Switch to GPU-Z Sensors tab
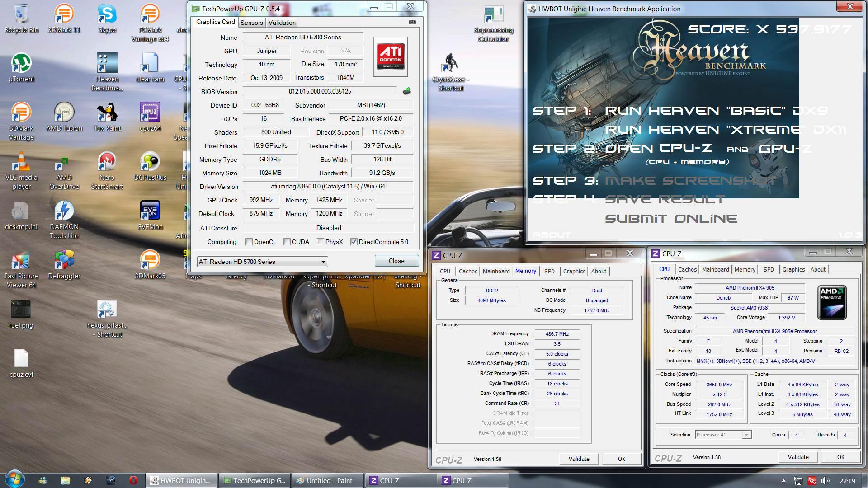This screenshot has height=488, width=868. [251, 23]
